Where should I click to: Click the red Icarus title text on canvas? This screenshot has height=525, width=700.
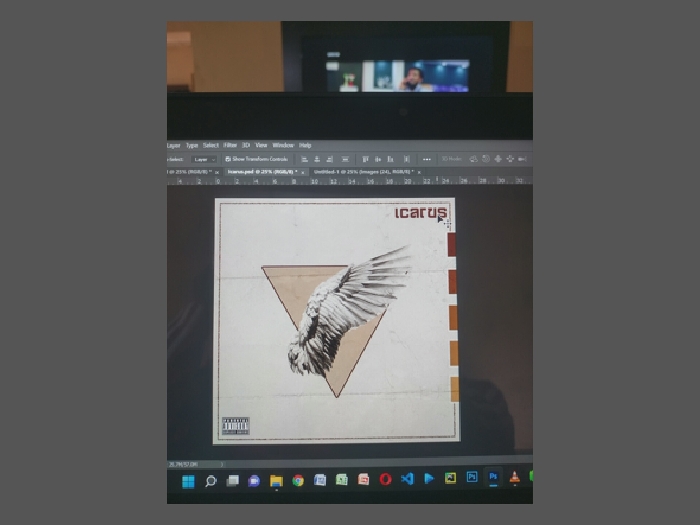pyautogui.click(x=421, y=213)
